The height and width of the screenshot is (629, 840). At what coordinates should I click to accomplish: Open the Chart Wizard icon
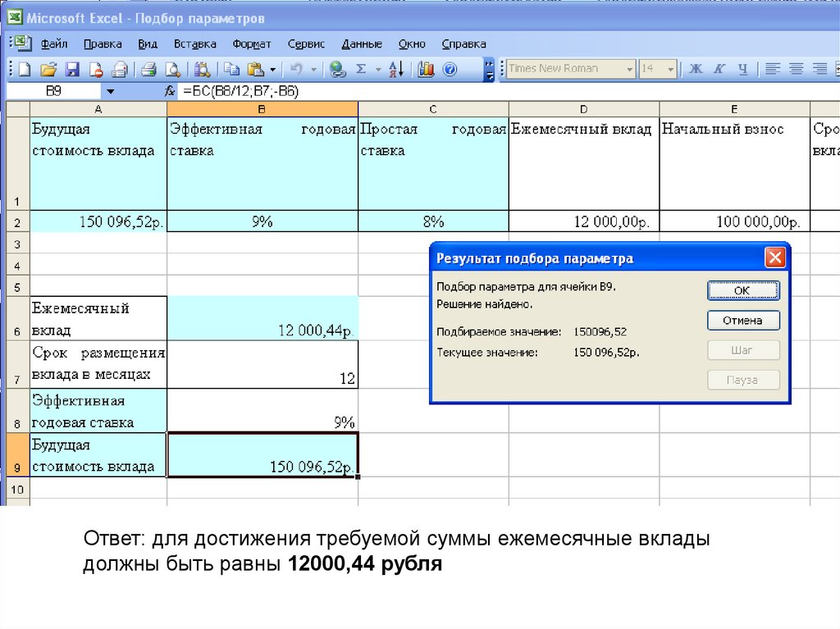[425, 70]
